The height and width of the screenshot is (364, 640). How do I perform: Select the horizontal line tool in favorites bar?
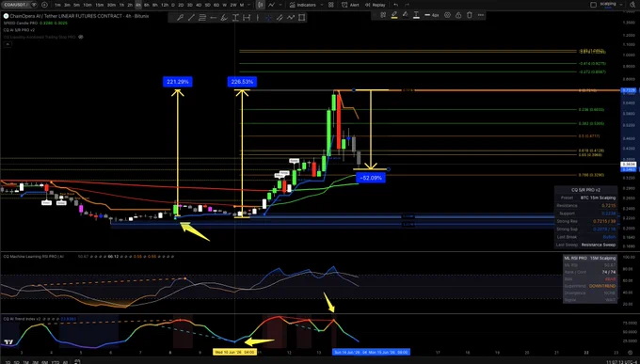tap(213, 18)
